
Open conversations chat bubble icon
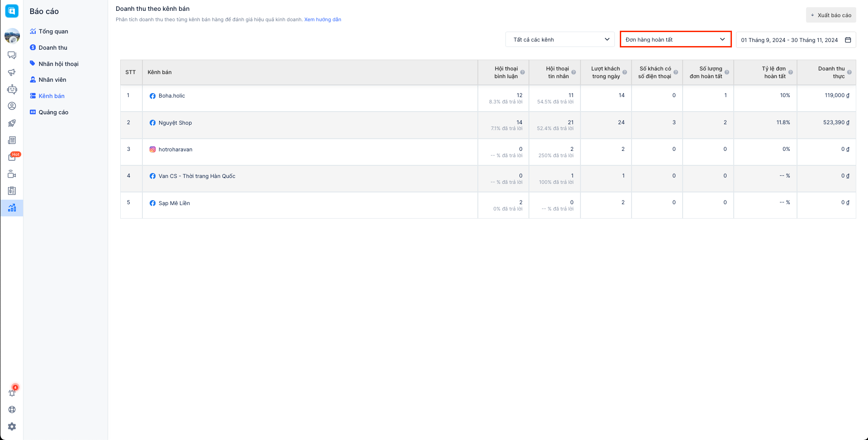click(12, 55)
